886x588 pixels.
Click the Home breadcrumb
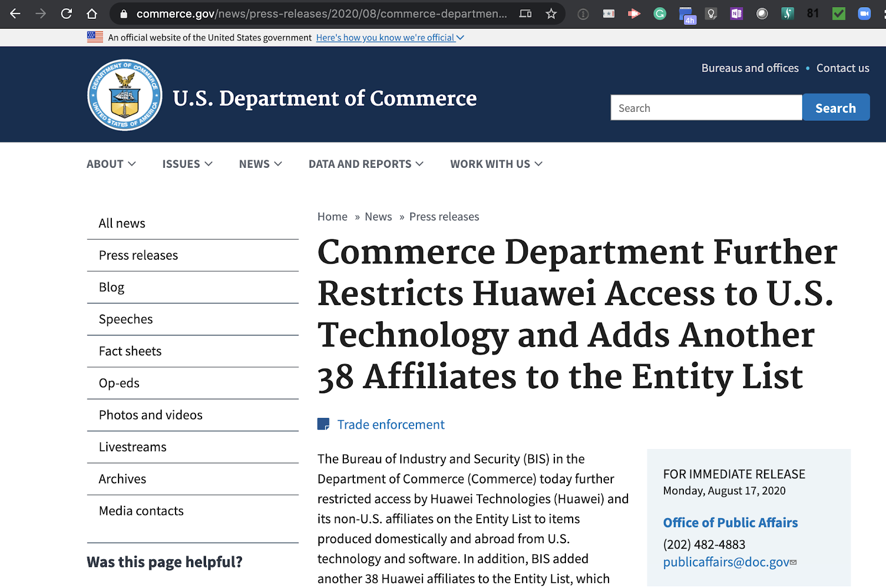332,216
